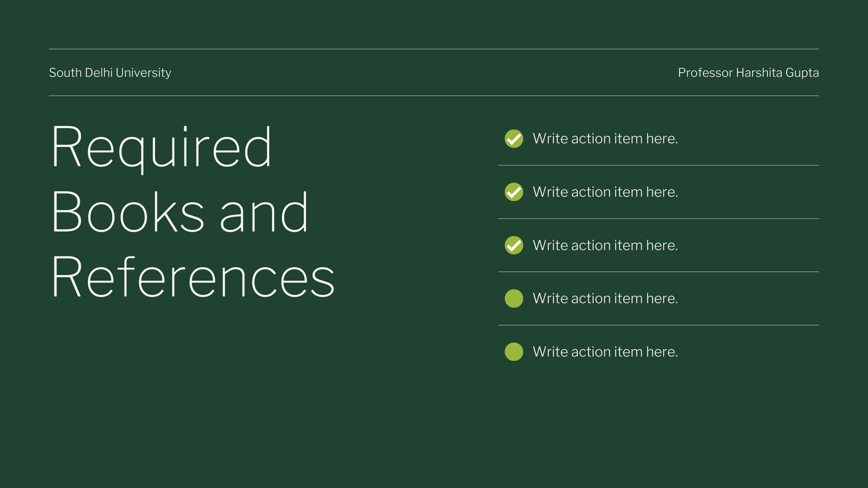Select the fifth empty green bullet
This screenshot has height=488, width=868.
[x=514, y=352]
